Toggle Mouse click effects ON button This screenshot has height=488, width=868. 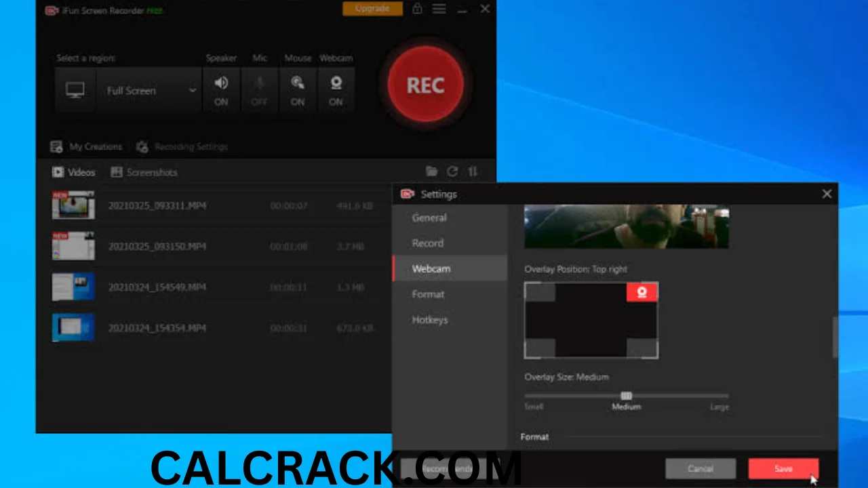point(297,90)
